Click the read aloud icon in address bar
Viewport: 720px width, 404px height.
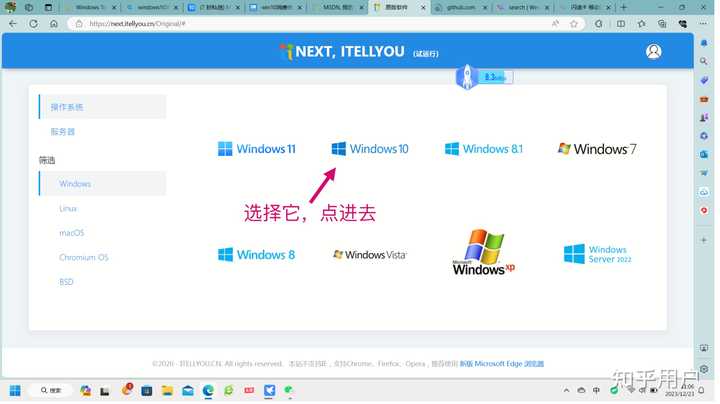pyautogui.click(x=555, y=23)
